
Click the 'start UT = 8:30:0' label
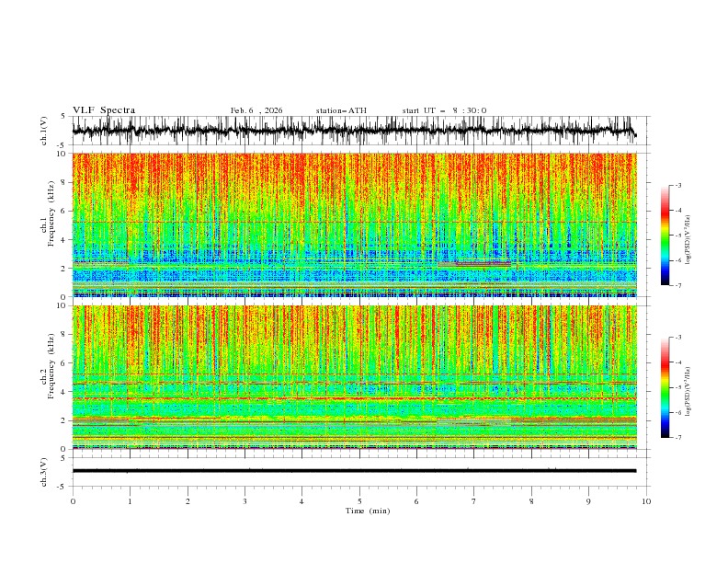(x=444, y=110)
